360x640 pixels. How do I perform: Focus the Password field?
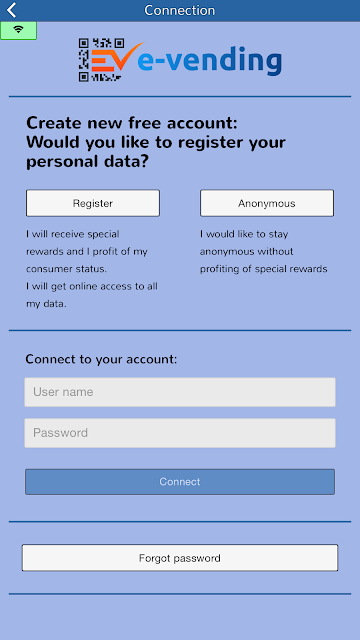click(x=180, y=433)
